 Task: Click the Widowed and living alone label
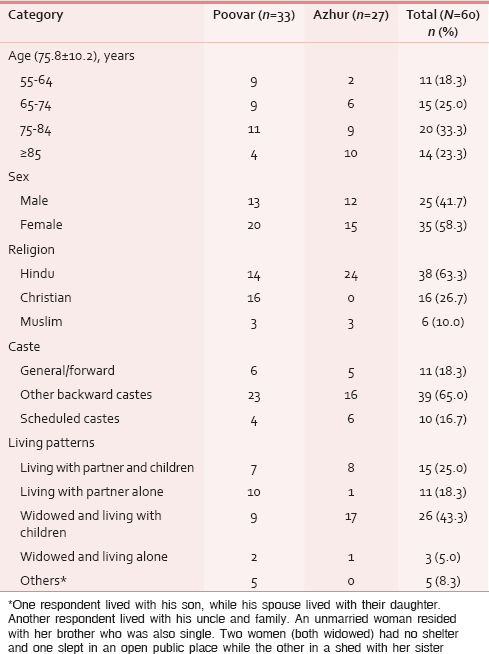94,557
